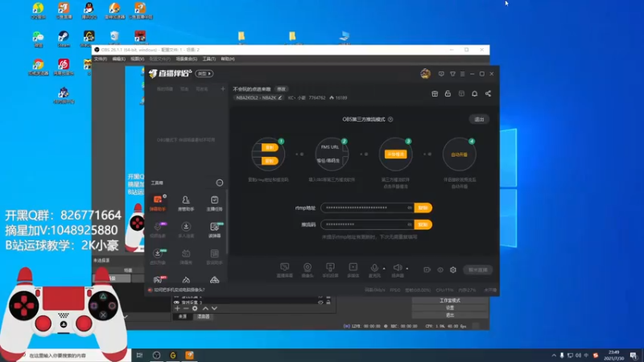Open the OBS View menu
The width and height of the screenshot is (644, 362).
point(137,59)
